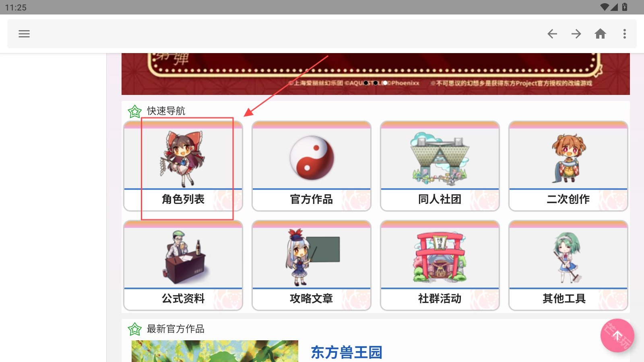Tap pink scroll-to-top floating button

coord(617,335)
